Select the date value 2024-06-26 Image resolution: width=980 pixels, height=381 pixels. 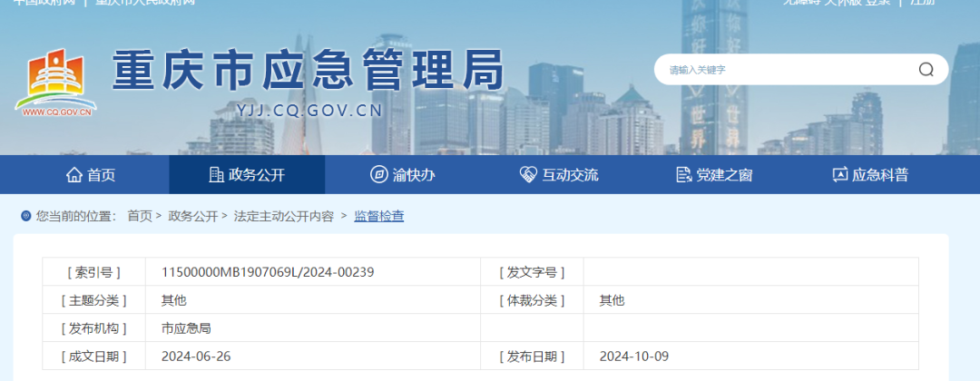[196, 356]
